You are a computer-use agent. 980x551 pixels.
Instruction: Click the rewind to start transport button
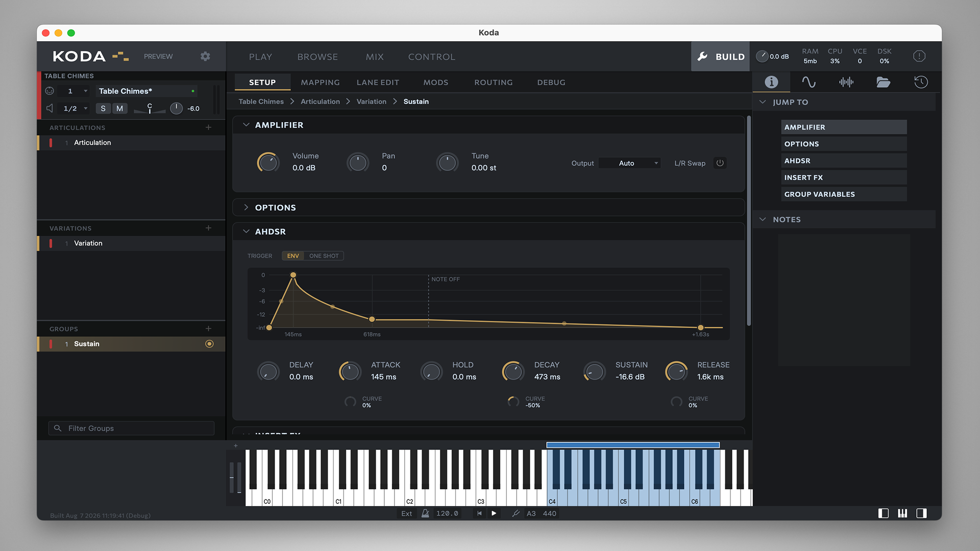pos(479,513)
